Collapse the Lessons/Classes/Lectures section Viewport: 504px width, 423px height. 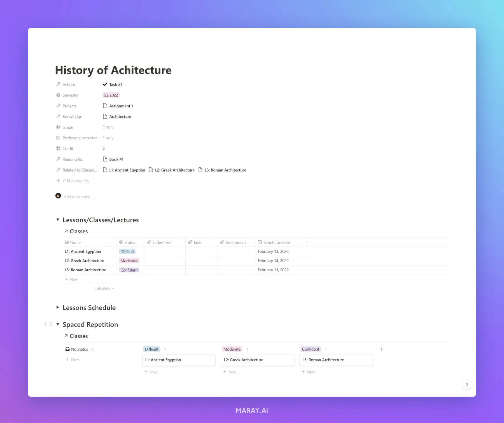coord(58,219)
